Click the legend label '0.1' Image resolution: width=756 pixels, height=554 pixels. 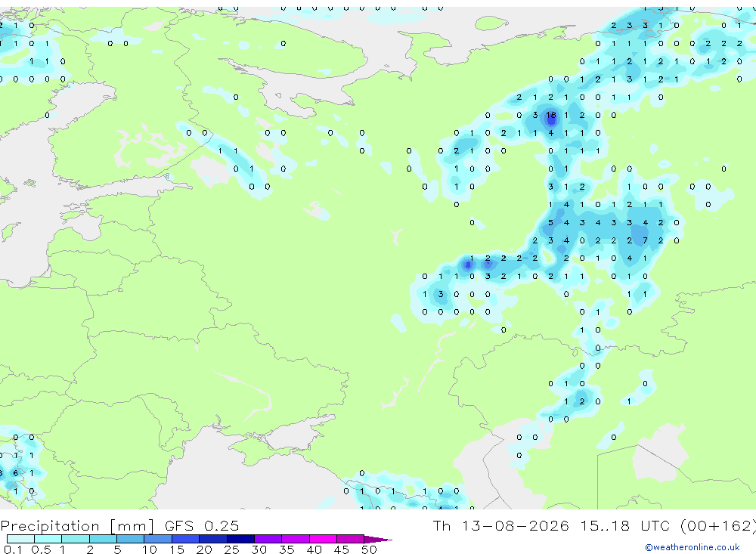(x=13, y=549)
